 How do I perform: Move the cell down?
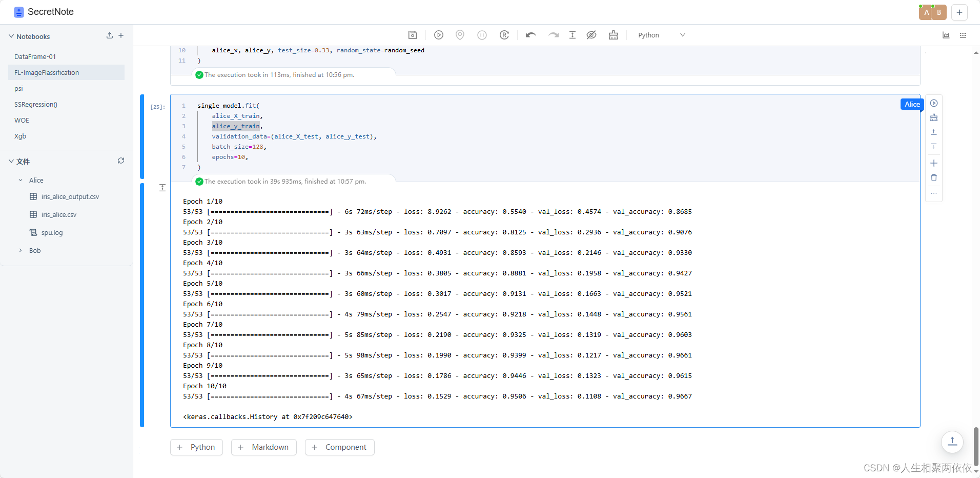coord(934,146)
